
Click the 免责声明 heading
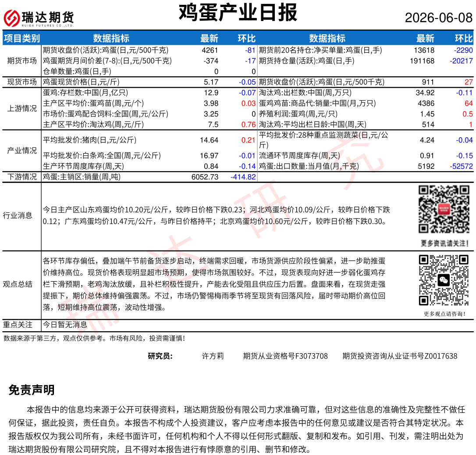(32, 390)
